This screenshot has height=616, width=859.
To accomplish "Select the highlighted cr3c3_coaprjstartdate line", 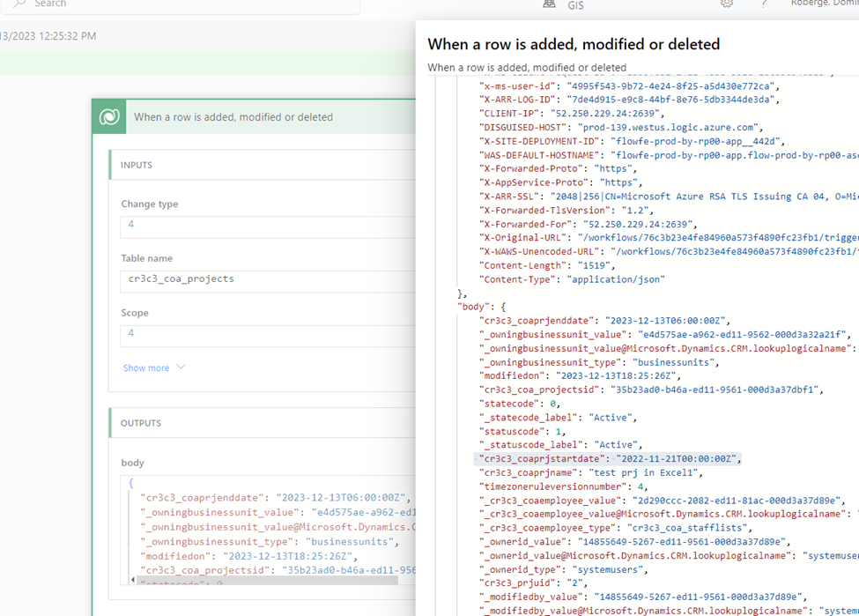I will [608, 459].
